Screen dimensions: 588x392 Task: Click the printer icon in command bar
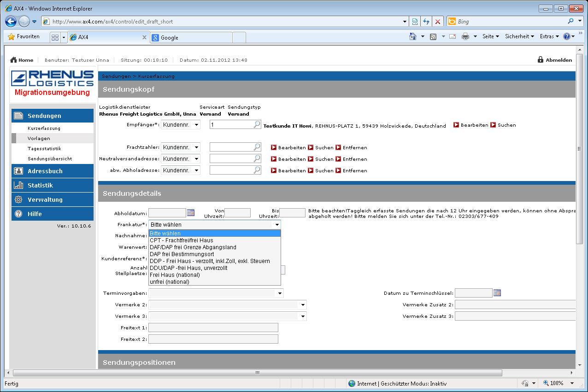point(465,36)
